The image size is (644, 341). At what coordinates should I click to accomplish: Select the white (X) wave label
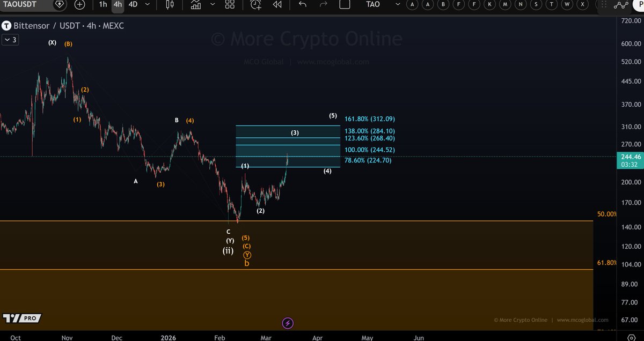coord(52,42)
